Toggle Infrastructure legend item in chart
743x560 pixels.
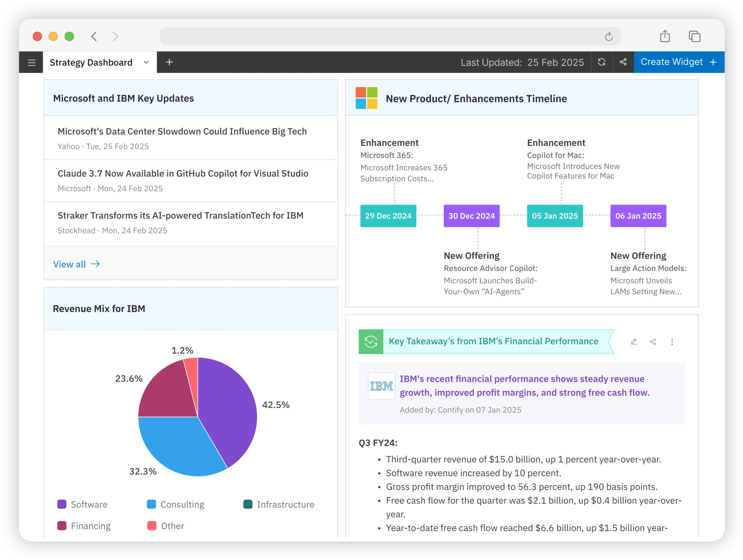(279, 504)
